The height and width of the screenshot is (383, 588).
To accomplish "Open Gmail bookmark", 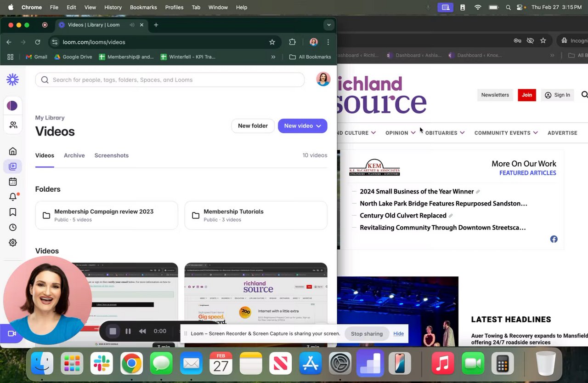I will click(36, 57).
